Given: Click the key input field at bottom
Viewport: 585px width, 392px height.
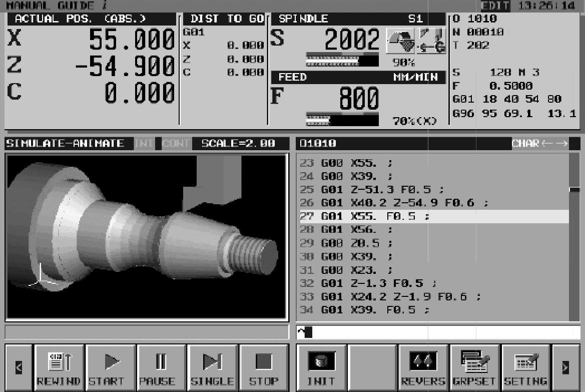Looking at the screenshot, I should click(x=438, y=332).
